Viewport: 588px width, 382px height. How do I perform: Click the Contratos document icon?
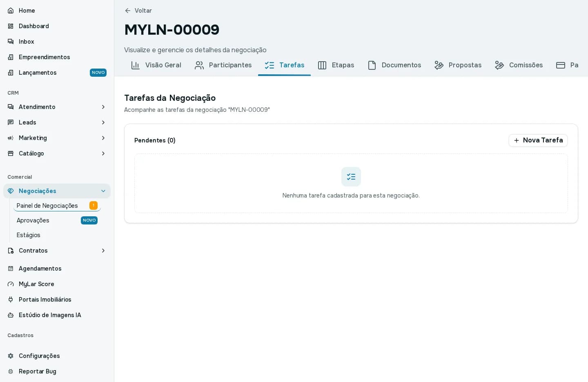11,251
